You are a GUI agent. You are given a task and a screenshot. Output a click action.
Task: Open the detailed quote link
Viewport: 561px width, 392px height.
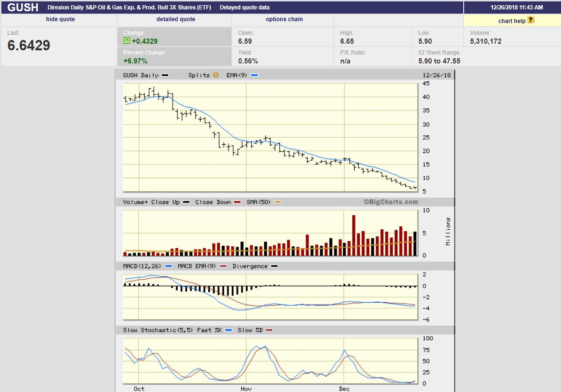point(176,19)
